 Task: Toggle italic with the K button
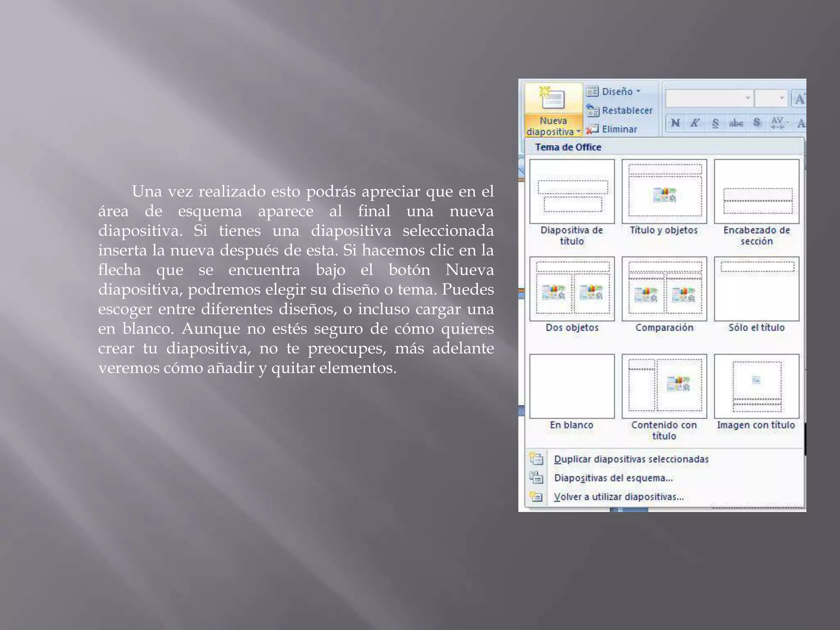pyautogui.click(x=695, y=123)
